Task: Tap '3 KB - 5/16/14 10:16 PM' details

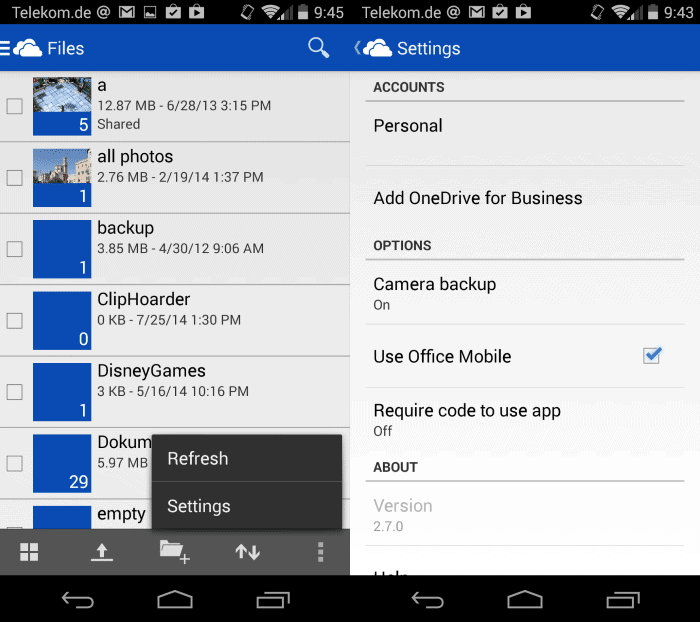Action: click(173, 391)
